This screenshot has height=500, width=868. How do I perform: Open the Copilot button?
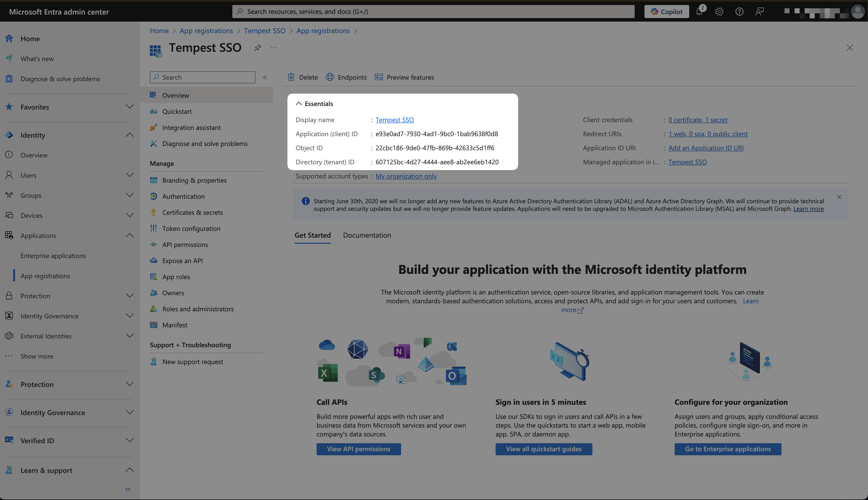pos(666,12)
